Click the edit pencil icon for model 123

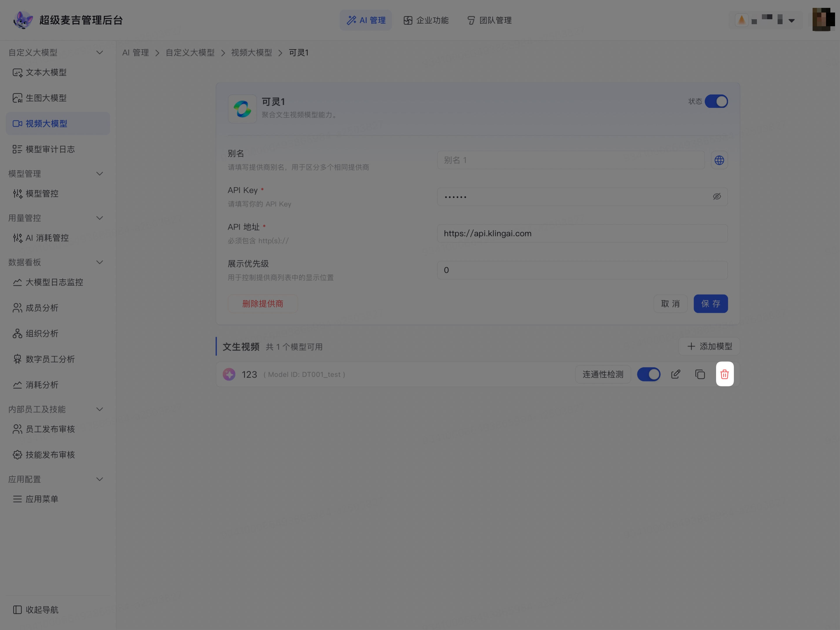click(676, 374)
